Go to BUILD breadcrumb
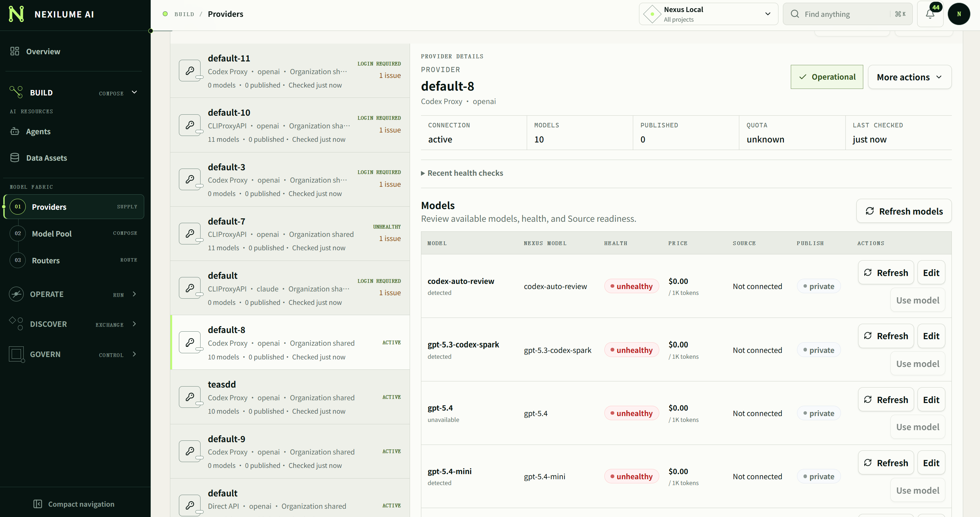Image resolution: width=980 pixels, height=517 pixels. pyautogui.click(x=184, y=14)
